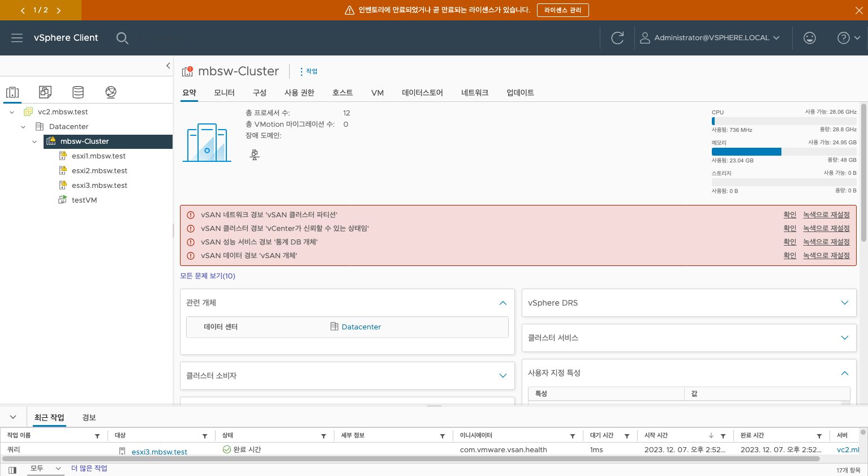This screenshot has width=868, height=476.
Task: Switch to 경보 alarms tab
Action: point(89,418)
